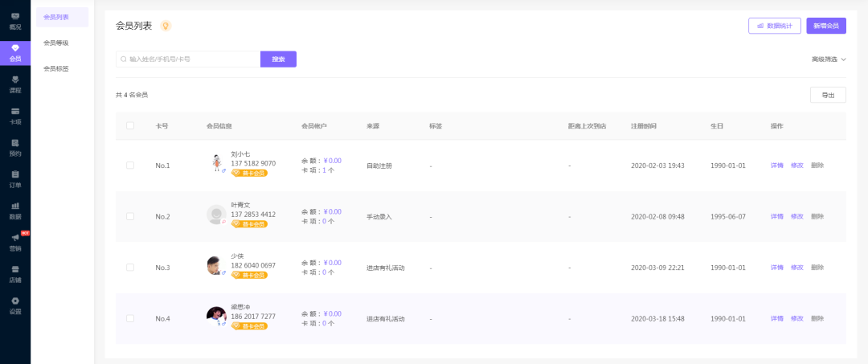Click the lightbulb tip icon beside 会员列表
The width and height of the screenshot is (868, 364).
point(166,26)
